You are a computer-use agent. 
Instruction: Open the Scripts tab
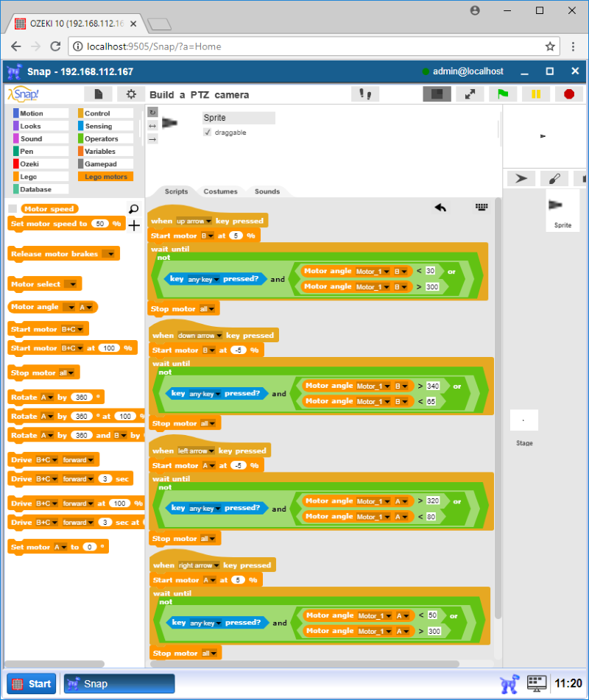177,191
